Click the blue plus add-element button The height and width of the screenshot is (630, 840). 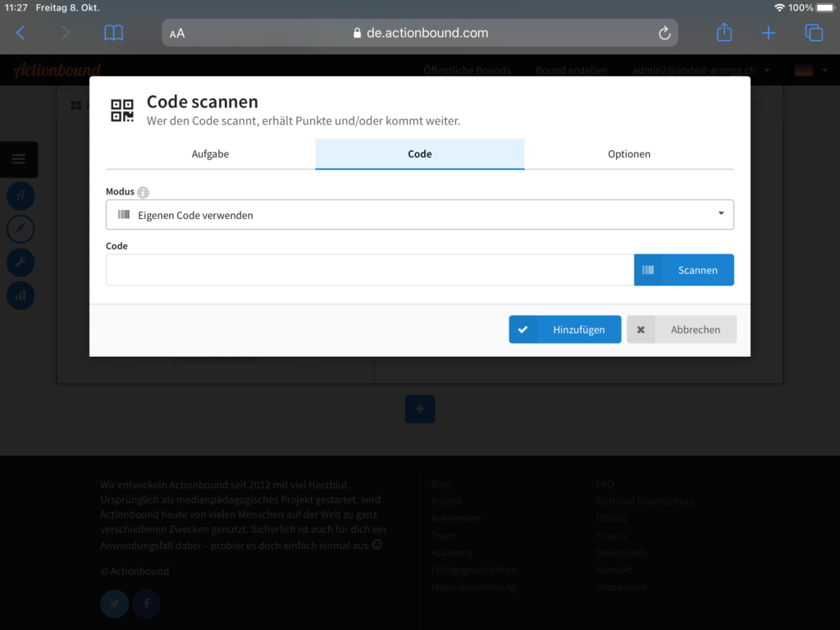tap(420, 409)
